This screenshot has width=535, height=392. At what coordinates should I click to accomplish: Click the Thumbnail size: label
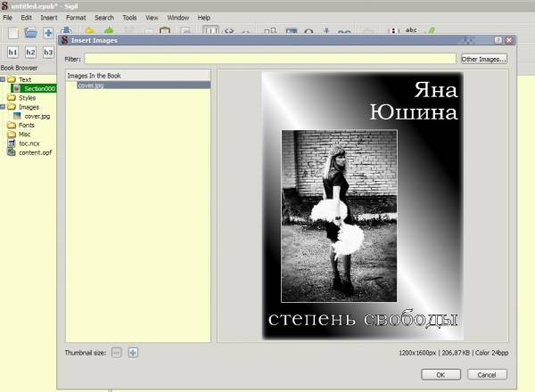(x=86, y=353)
